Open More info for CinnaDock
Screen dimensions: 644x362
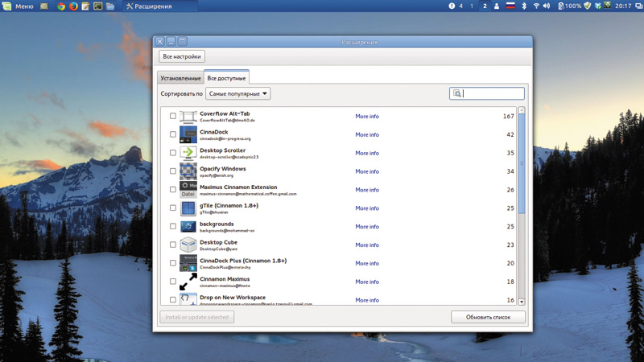pos(367,134)
